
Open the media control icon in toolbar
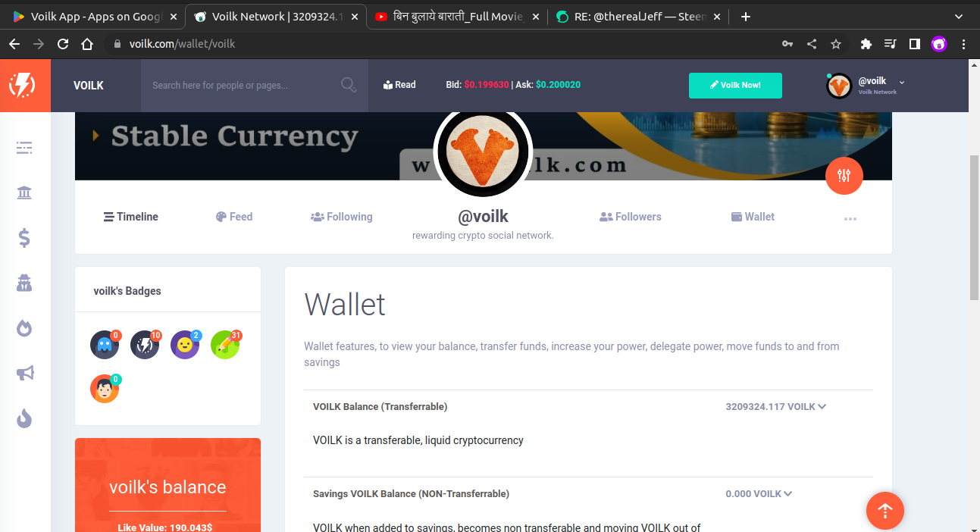pyautogui.click(x=891, y=44)
